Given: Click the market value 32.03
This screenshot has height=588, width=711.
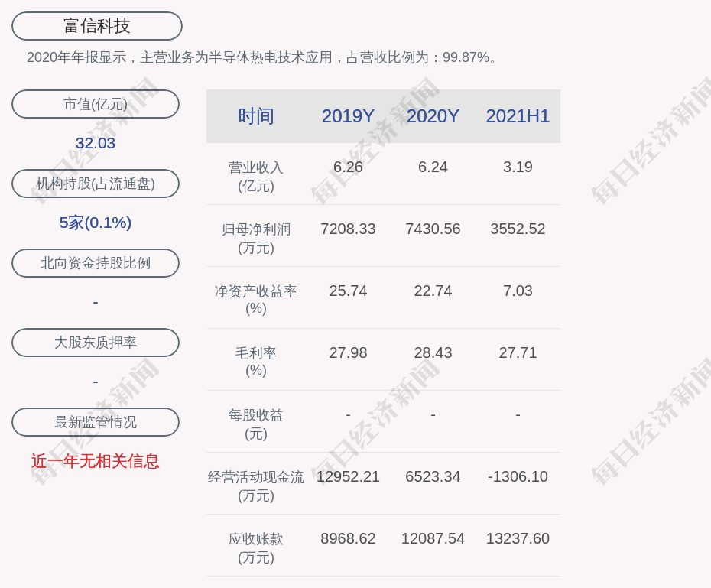Looking at the screenshot, I should tap(96, 143).
